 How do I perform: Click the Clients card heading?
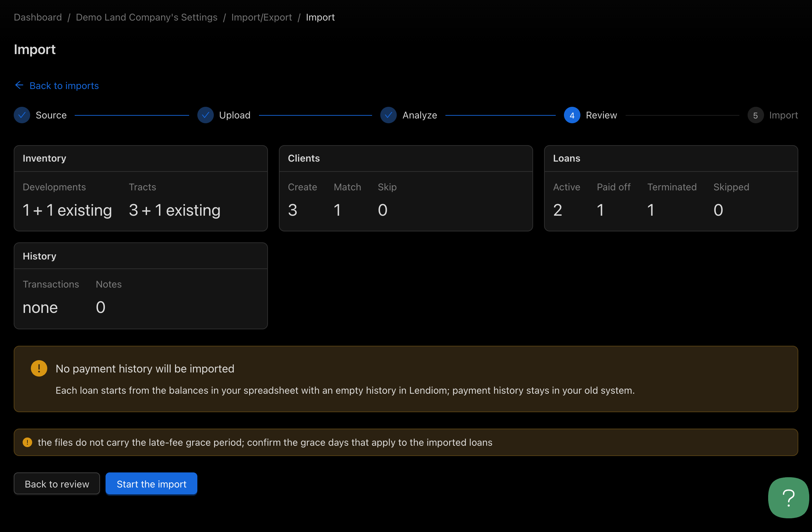pos(304,158)
